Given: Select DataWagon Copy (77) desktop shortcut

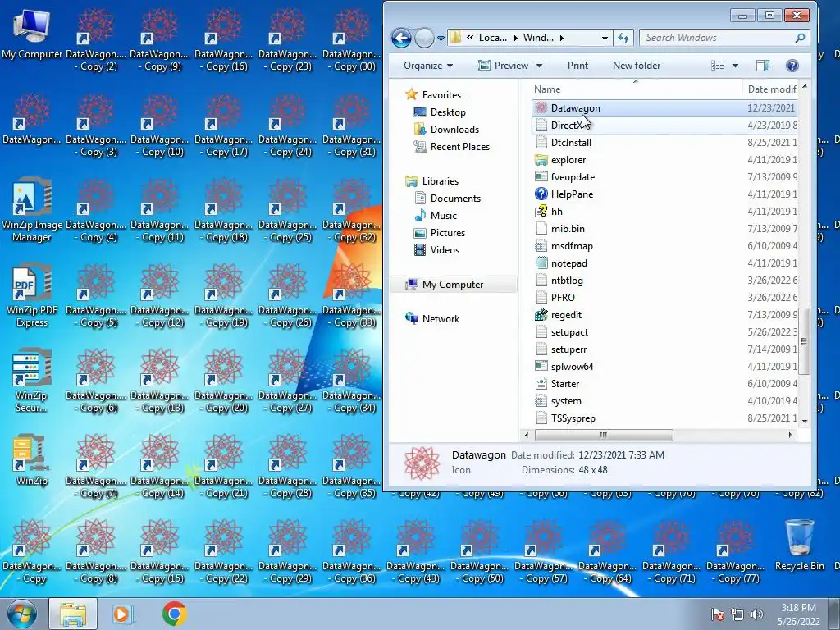Looking at the screenshot, I should point(736,551).
